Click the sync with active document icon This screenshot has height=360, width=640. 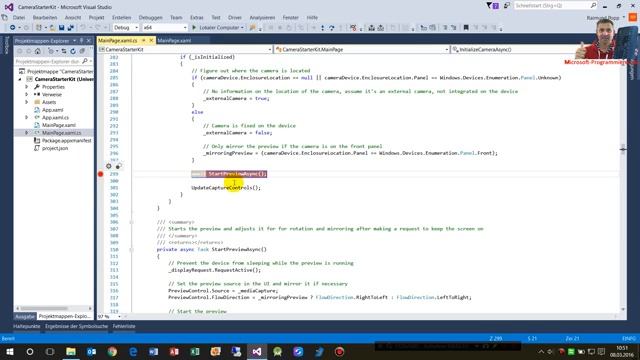[x=64, y=51]
